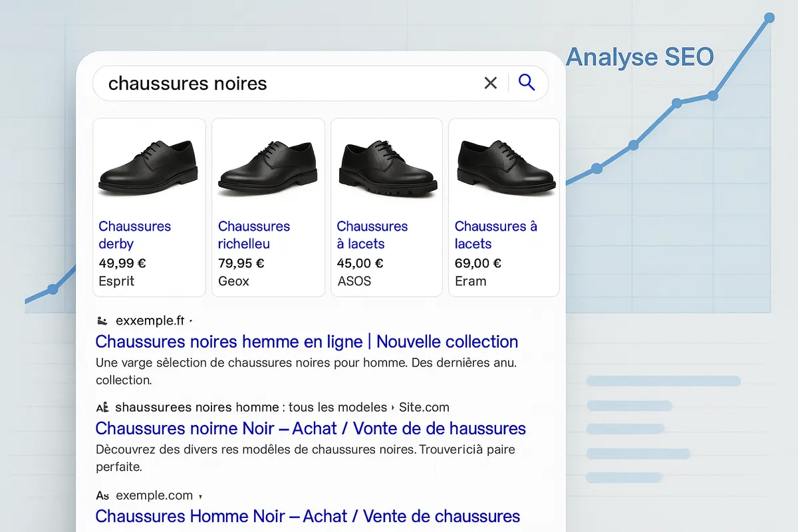Click the exxemple.ft site URL
Viewport: 798px width, 532px height.
pyautogui.click(x=150, y=321)
